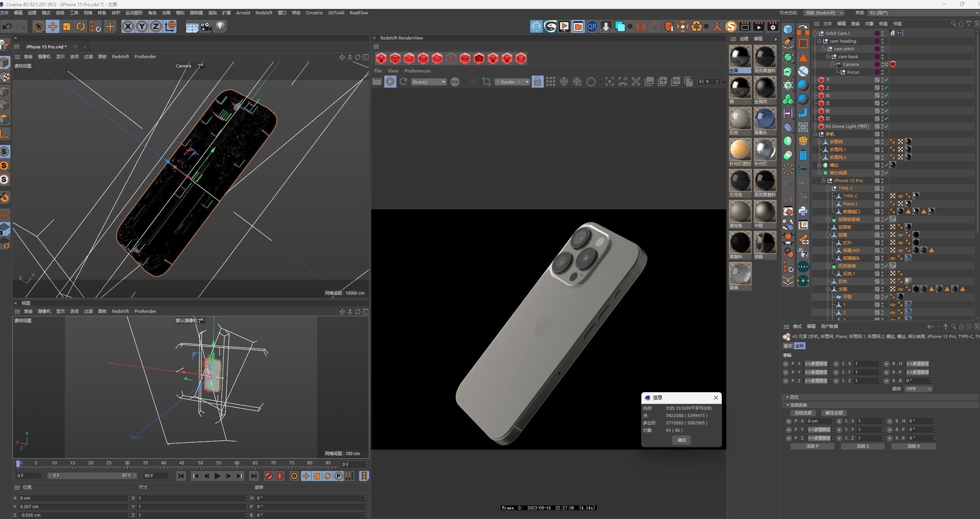
Task: Start IPR render in Redshift RenderView
Action: pos(390,81)
